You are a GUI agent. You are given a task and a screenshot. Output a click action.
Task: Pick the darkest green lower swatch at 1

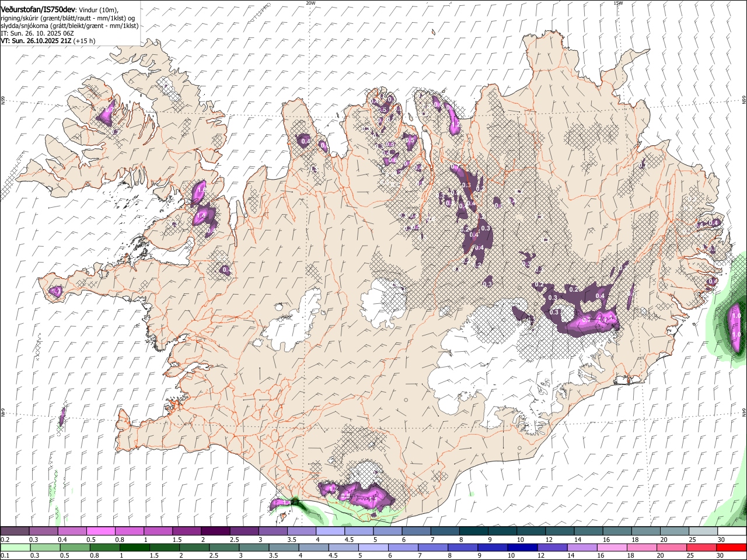(135, 547)
